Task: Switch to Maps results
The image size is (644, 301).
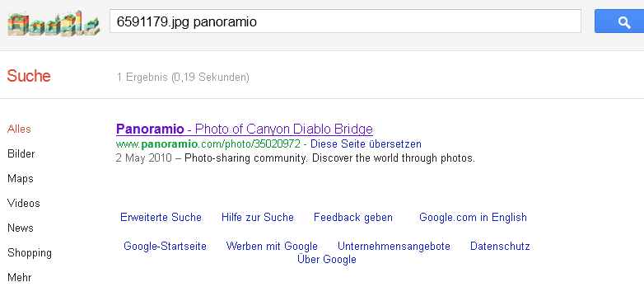Action: tap(21, 179)
